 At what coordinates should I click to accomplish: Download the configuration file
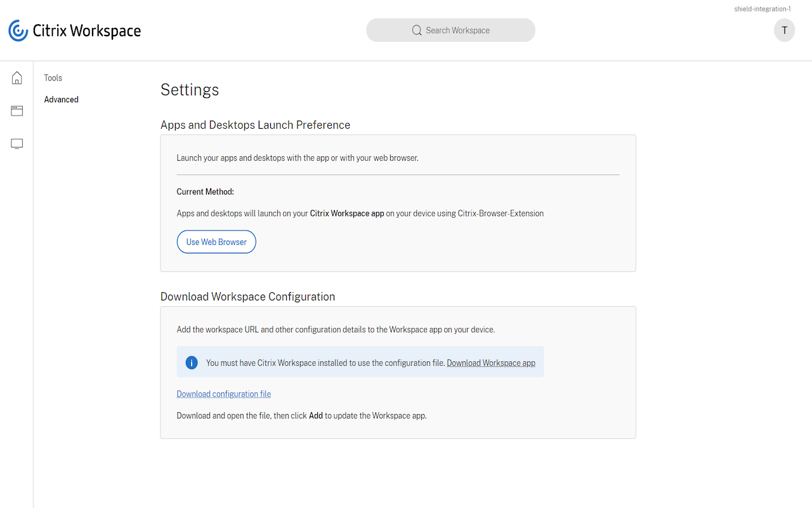pos(223,394)
